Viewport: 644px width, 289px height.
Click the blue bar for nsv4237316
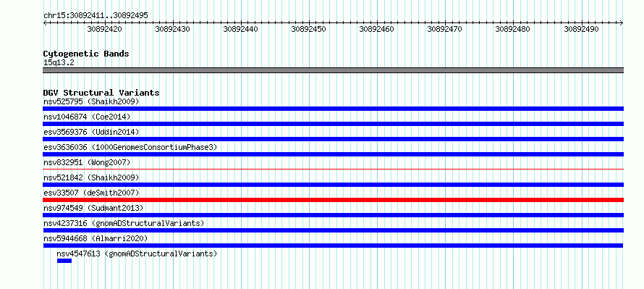(x=333, y=230)
